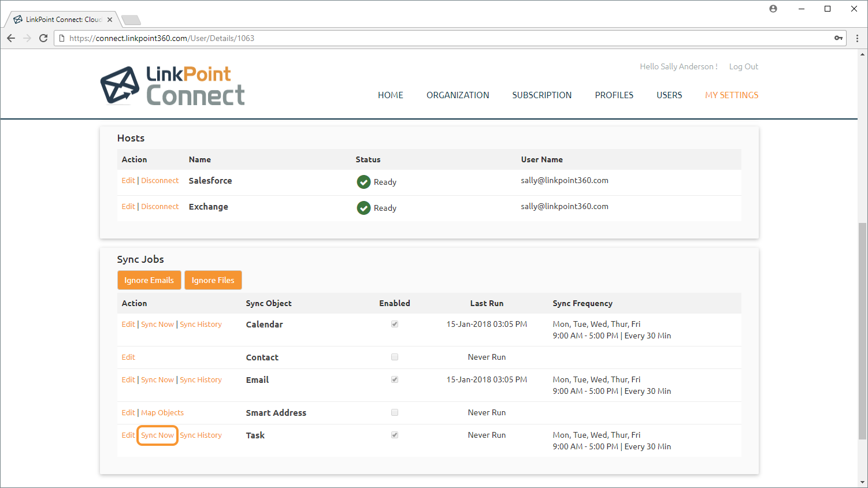Open MY SETTINGS menu

pos(732,95)
